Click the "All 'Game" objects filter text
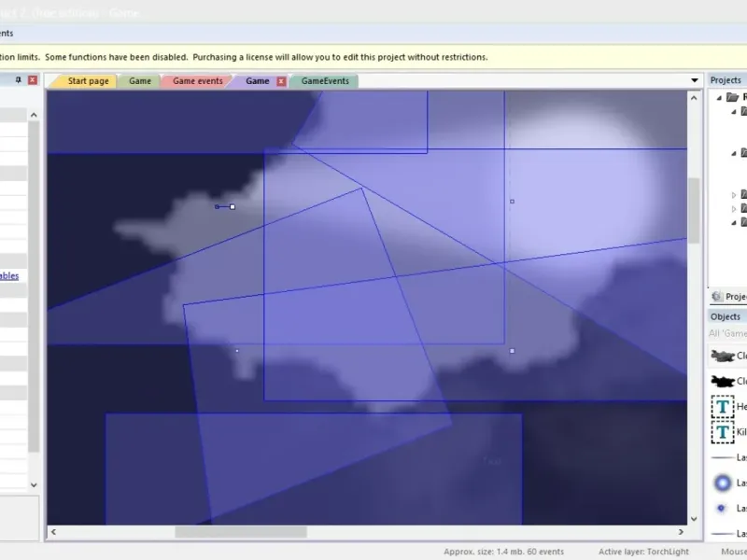 (x=727, y=333)
